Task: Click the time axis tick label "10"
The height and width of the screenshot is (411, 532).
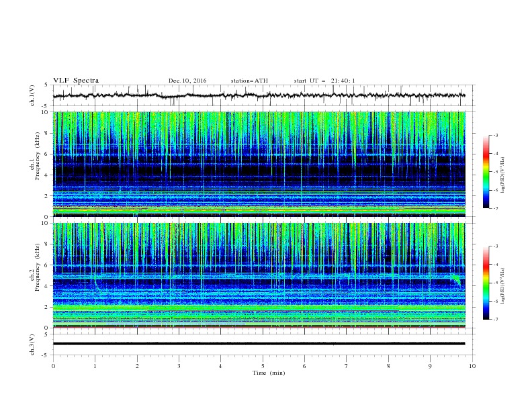Action: coord(472,366)
